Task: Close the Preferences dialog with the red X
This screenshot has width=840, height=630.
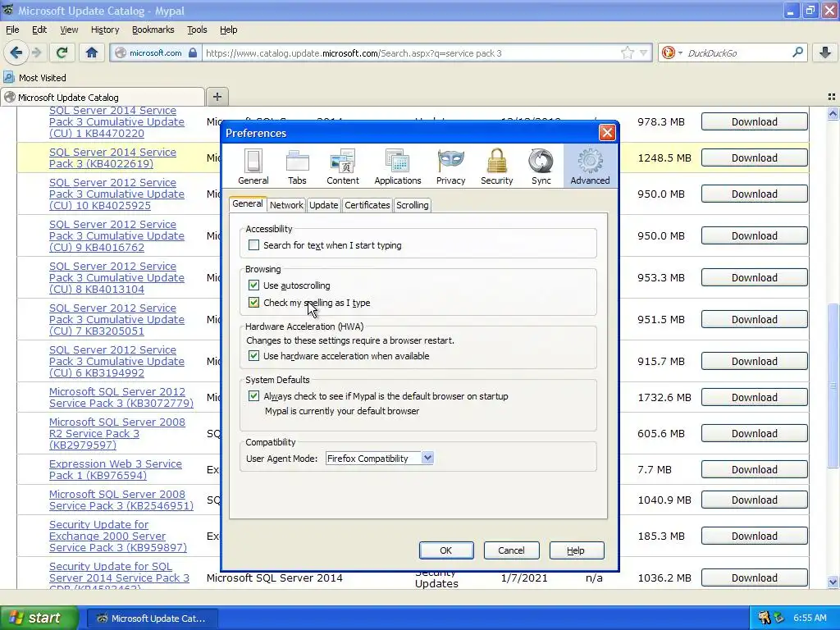Action: pos(607,132)
